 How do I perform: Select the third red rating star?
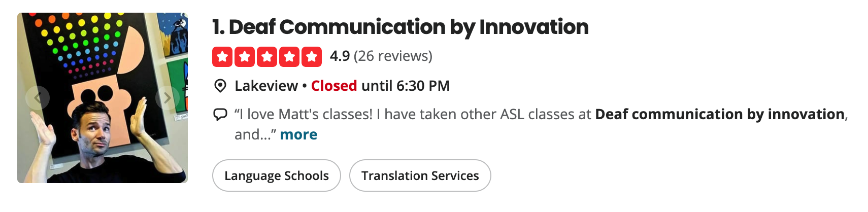267,57
